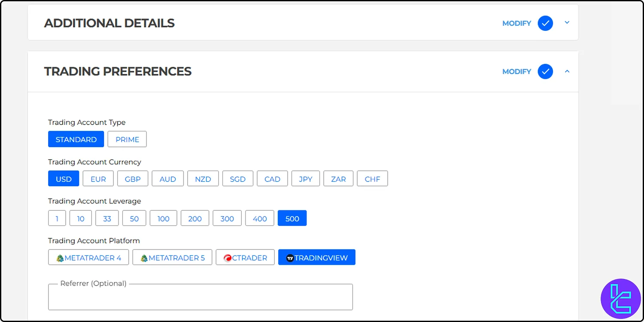Click the Additional Details checkmark icon

coord(545,23)
